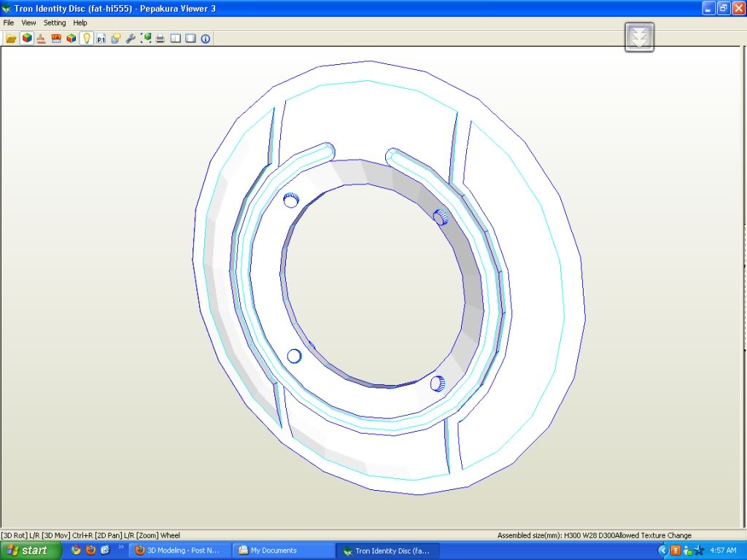Click the yellow note sheets icon
The image size is (747, 560).
point(116,39)
